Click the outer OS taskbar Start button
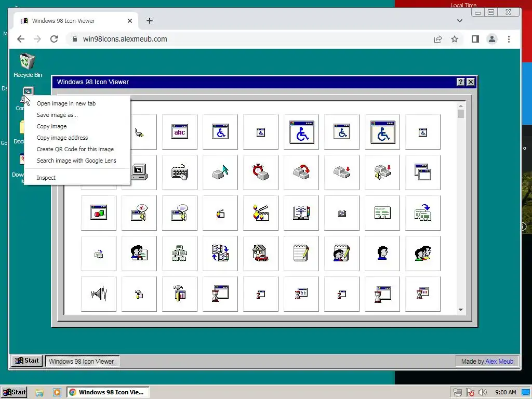The height and width of the screenshot is (399, 532). click(x=14, y=392)
